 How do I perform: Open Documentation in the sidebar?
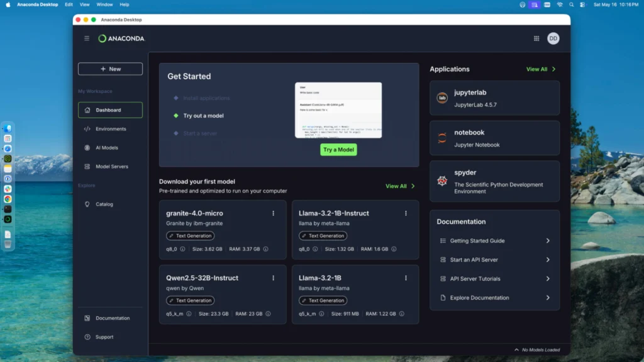(x=110, y=318)
